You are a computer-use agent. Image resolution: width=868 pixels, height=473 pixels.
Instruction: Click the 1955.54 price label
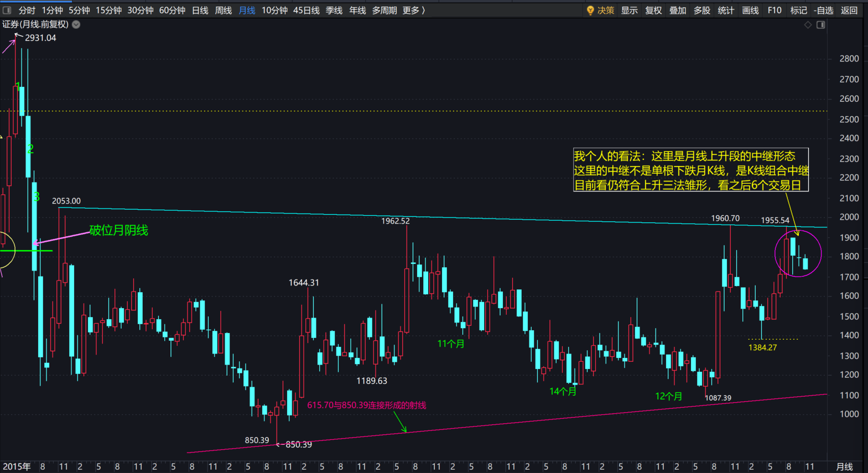click(x=775, y=220)
